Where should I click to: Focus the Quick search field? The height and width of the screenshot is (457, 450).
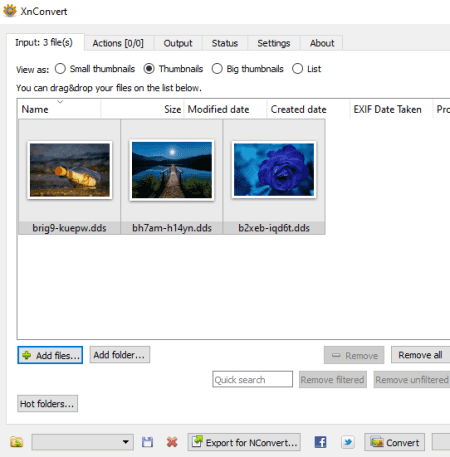coord(252,379)
